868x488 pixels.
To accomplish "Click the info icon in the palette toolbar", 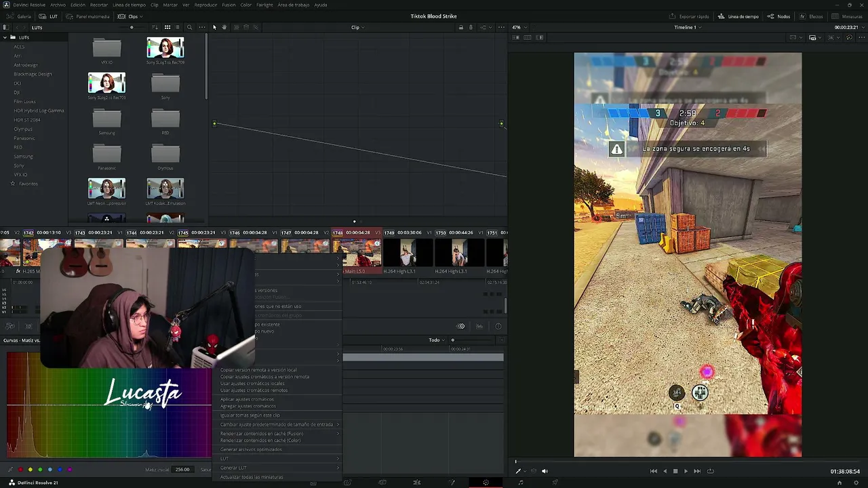I will click(498, 326).
